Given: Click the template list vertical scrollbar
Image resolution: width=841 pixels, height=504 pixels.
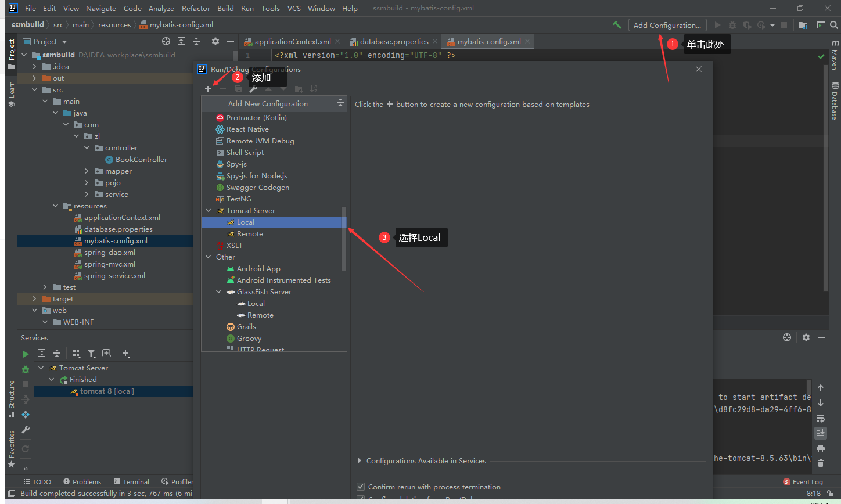Looking at the screenshot, I should coord(344,238).
